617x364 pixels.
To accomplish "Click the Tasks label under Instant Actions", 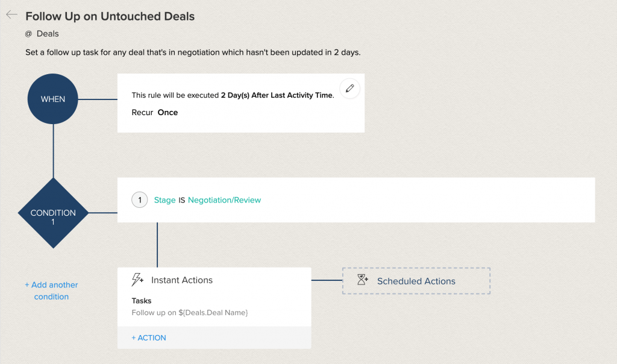I will coord(142,301).
